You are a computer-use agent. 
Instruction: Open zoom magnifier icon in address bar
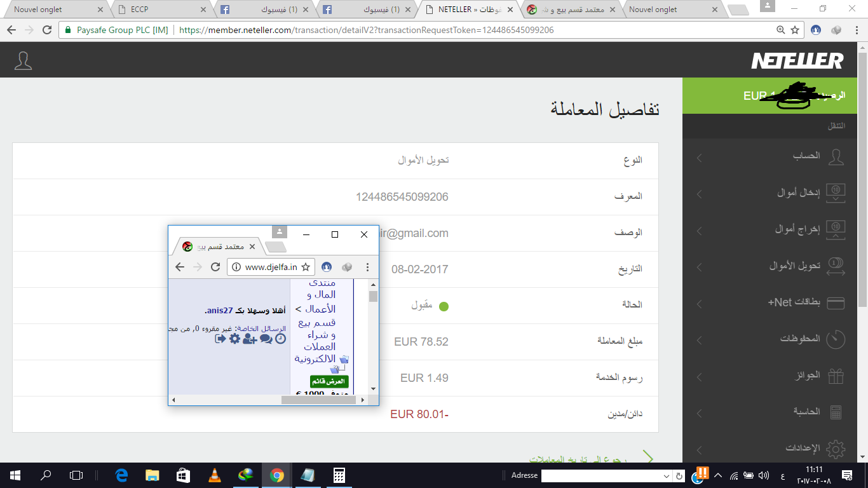781,30
